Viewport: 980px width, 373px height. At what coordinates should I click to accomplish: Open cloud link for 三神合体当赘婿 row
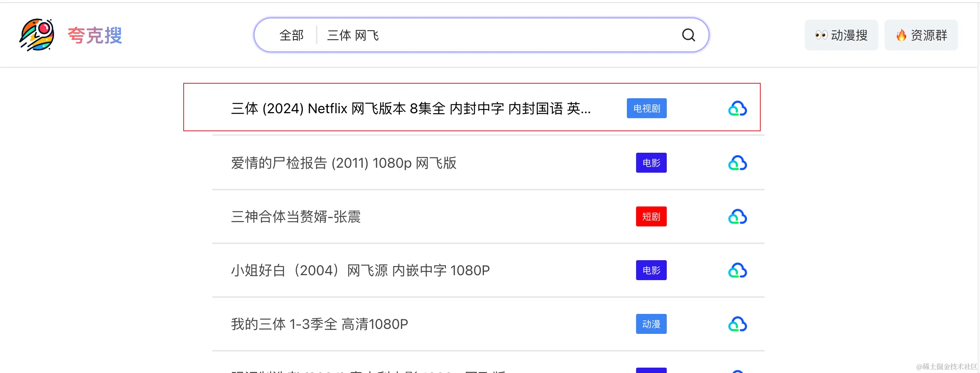(737, 217)
